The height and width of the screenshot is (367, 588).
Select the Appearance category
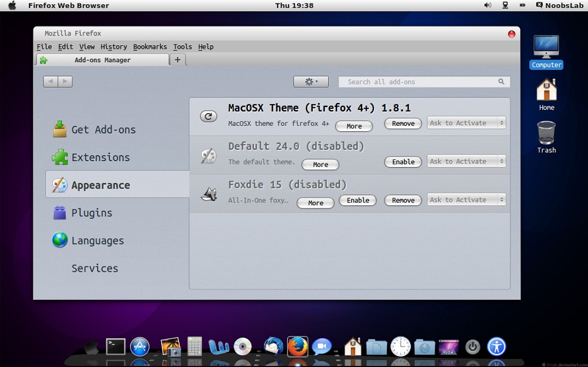point(118,184)
